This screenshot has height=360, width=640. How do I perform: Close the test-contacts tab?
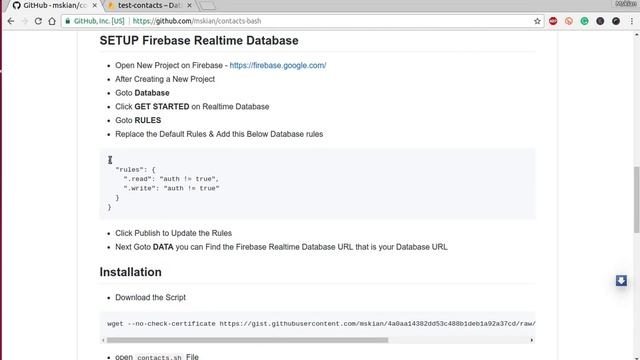tap(189, 6)
